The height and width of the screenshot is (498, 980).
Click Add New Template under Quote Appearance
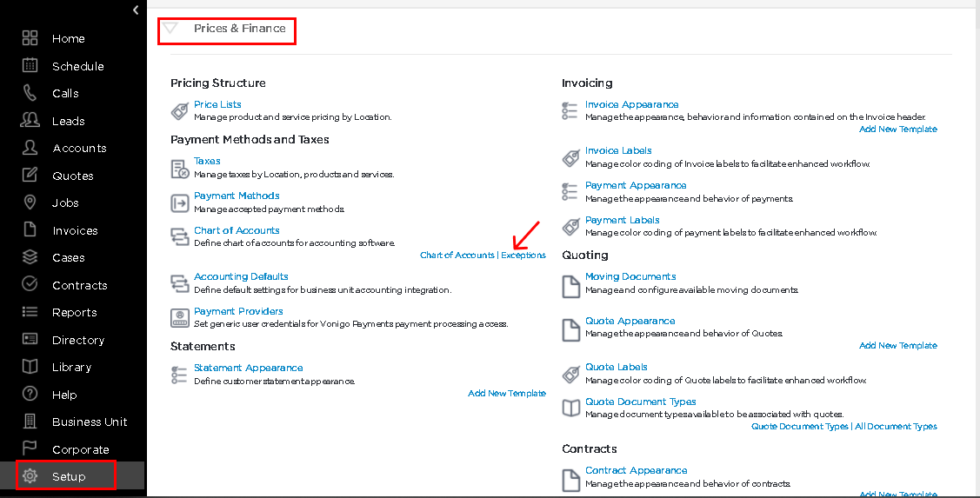click(x=898, y=345)
